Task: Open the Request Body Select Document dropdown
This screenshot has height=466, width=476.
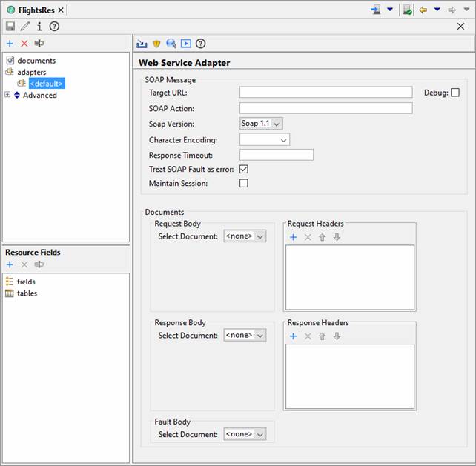Action: point(245,236)
